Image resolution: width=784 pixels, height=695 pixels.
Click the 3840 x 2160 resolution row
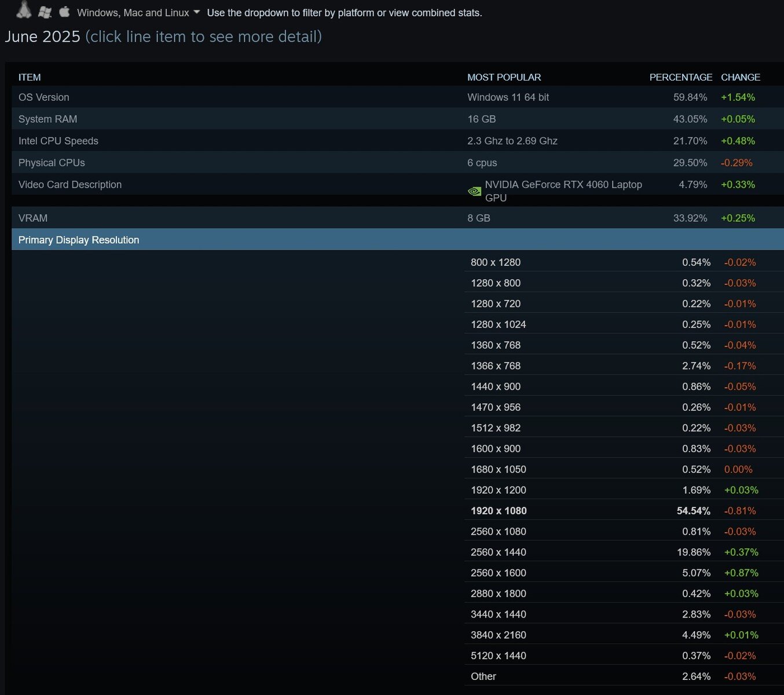point(624,635)
